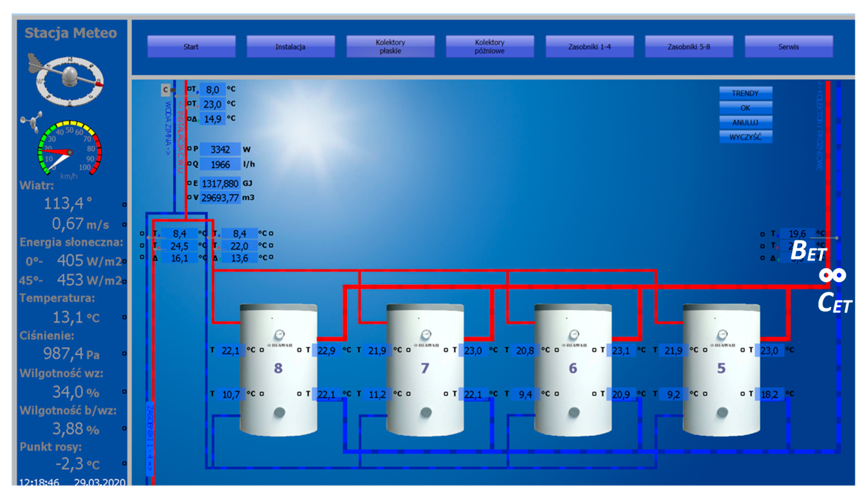Tick the checkbox beside volume V value

[x=189, y=198]
